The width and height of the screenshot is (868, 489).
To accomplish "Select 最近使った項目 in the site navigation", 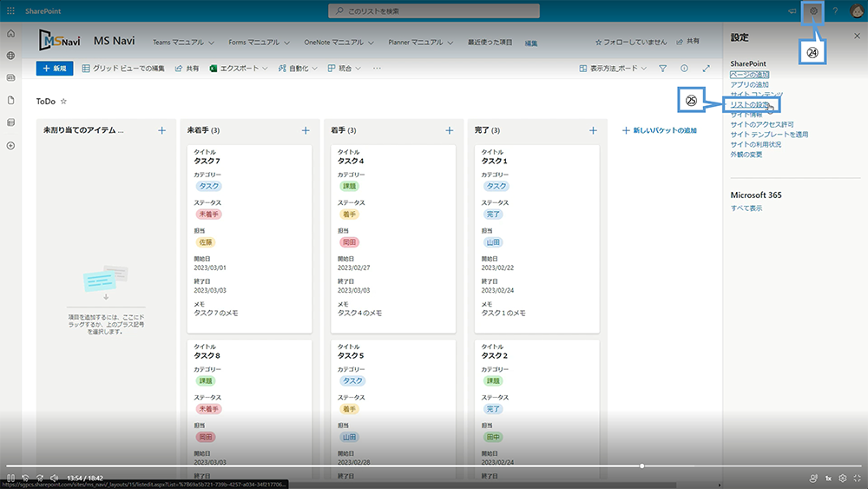I will [x=490, y=42].
